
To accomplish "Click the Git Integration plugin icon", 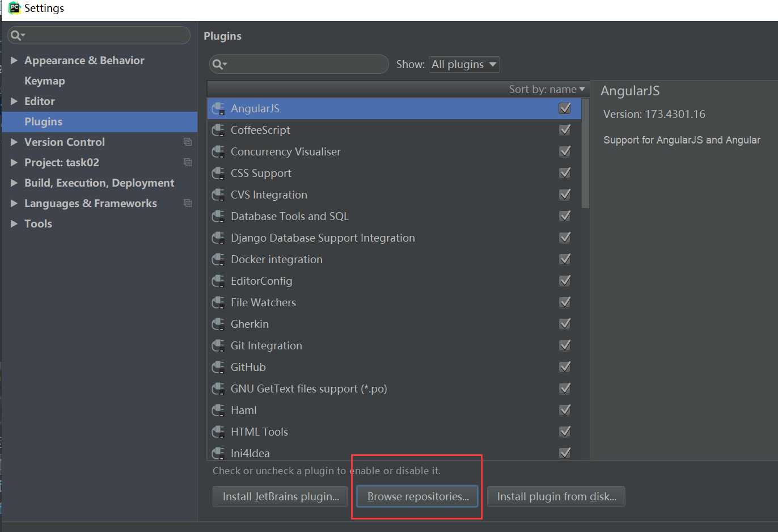I will pos(218,346).
